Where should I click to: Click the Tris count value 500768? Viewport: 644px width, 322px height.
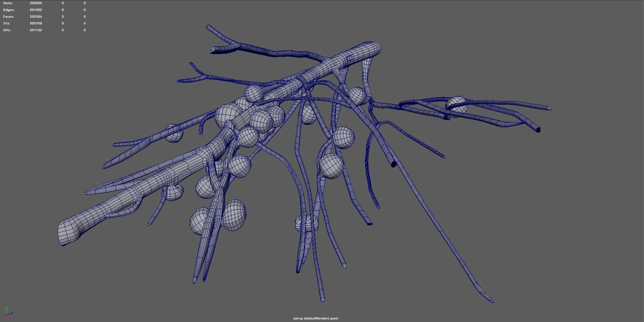[36, 23]
